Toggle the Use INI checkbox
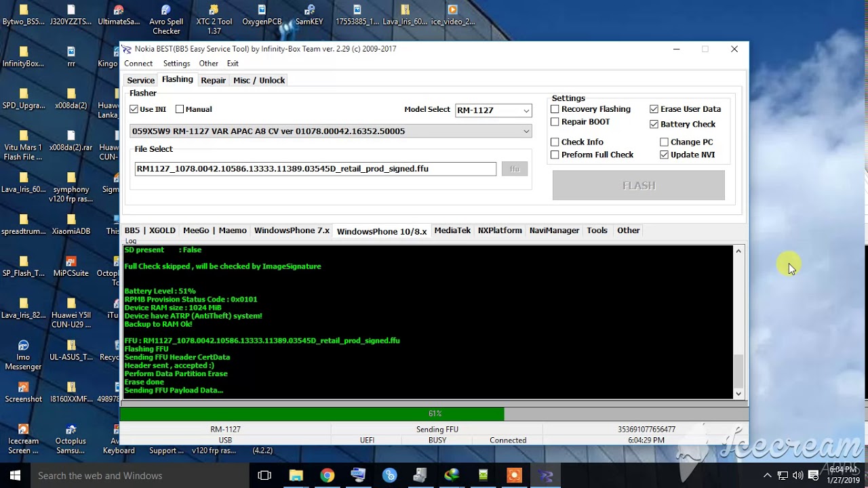This screenshot has height=488, width=868. tap(134, 109)
